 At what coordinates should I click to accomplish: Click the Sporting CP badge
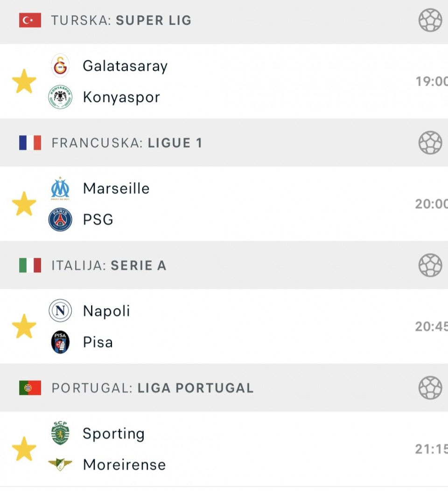[60, 433]
